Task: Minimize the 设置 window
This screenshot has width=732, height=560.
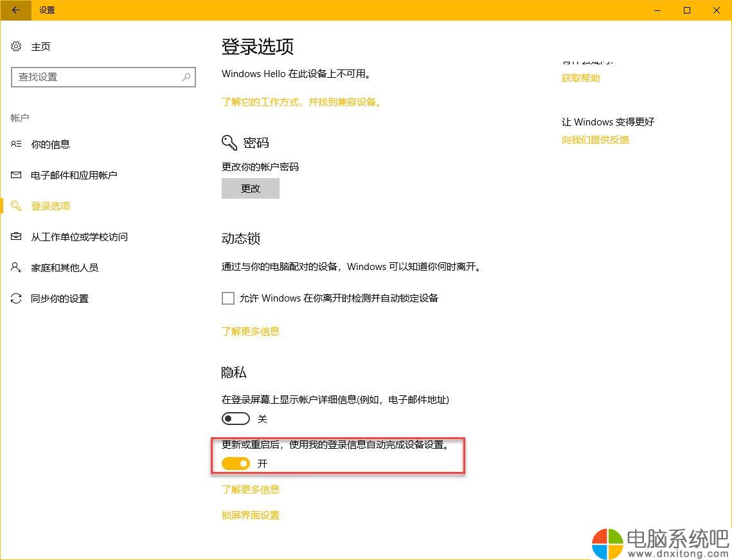Action: [657, 10]
